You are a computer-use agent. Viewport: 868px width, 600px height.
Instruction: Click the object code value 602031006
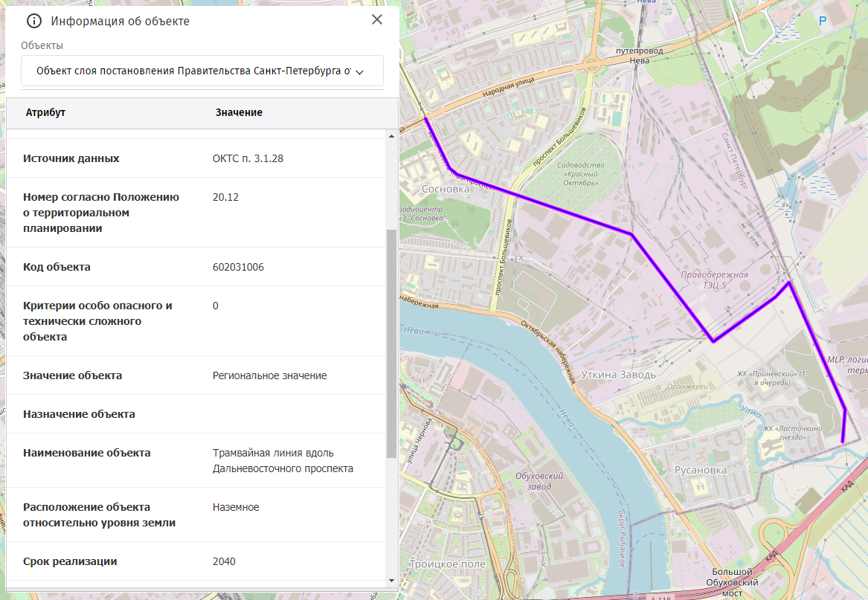point(238,267)
